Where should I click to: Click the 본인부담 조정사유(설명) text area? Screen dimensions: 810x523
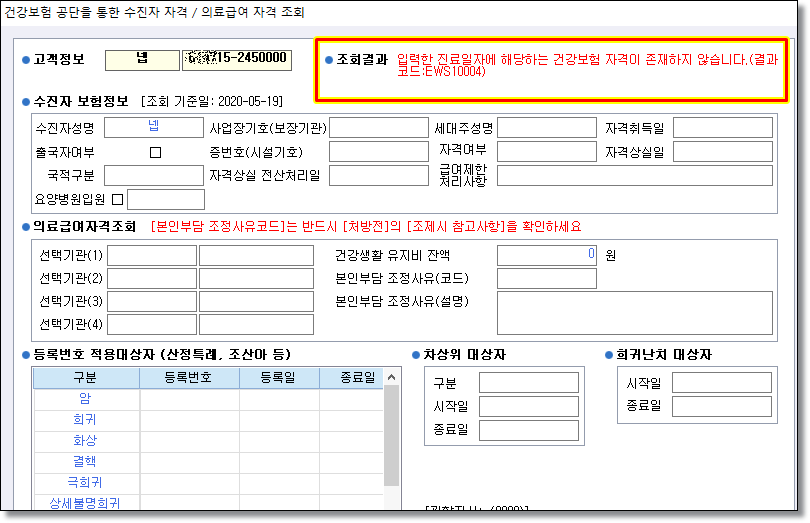tap(634, 312)
